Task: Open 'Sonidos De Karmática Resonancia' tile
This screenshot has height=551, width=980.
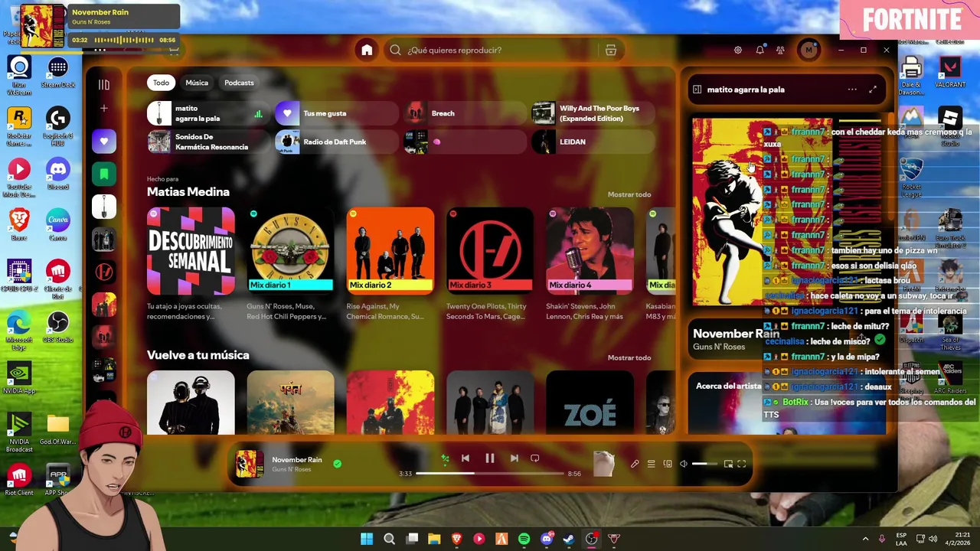Action: [x=207, y=142]
